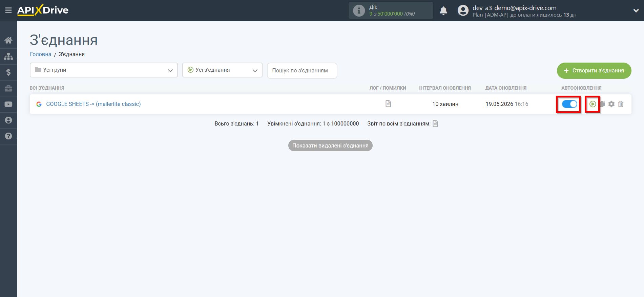The height and width of the screenshot is (297, 644).
Task: Click Створити з'єднання button
Action: (x=594, y=71)
